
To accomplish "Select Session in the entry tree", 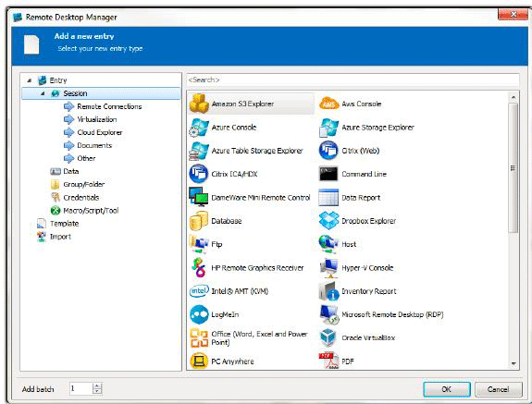I will coord(101,93).
